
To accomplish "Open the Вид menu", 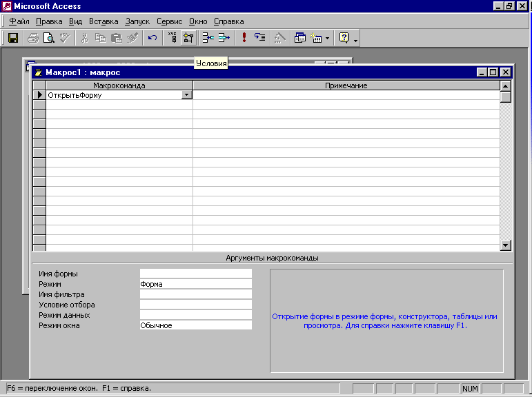I will (x=76, y=21).
